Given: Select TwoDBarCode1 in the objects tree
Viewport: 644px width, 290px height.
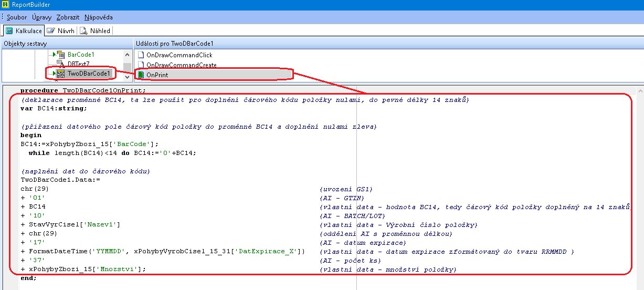Looking at the screenshot, I should (89, 74).
